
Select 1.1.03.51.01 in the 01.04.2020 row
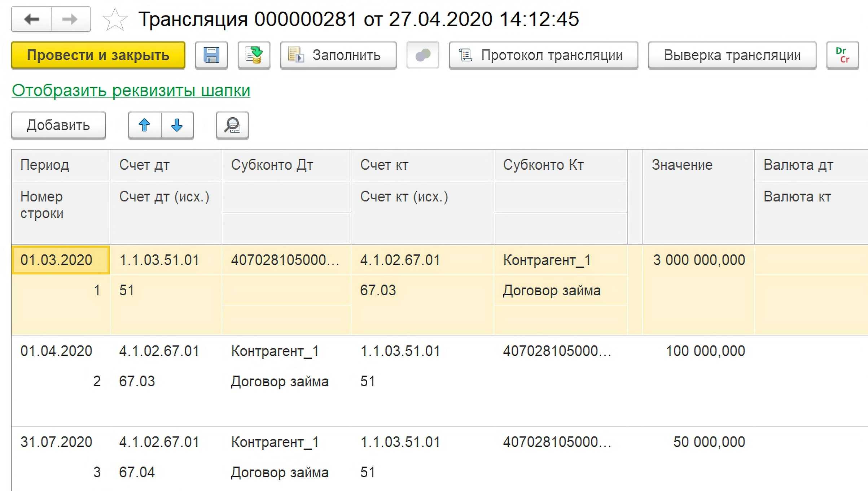tap(422, 351)
